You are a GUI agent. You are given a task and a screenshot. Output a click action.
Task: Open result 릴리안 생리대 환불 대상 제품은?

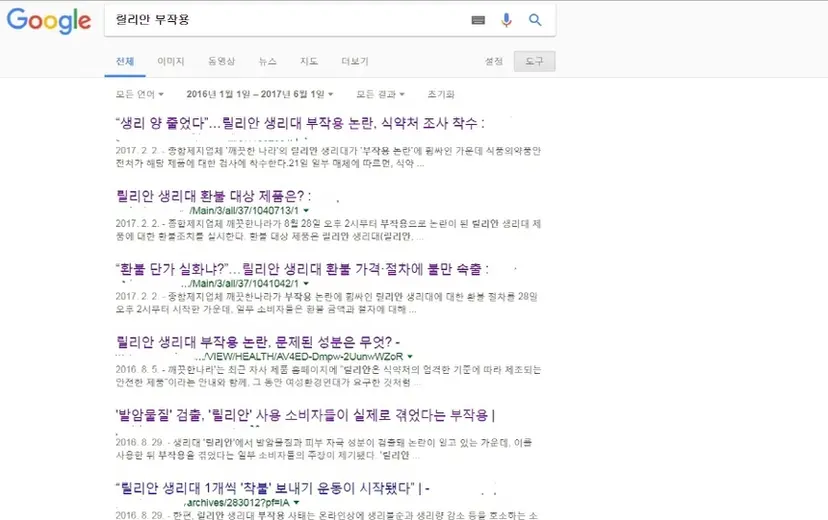[x=213, y=196]
